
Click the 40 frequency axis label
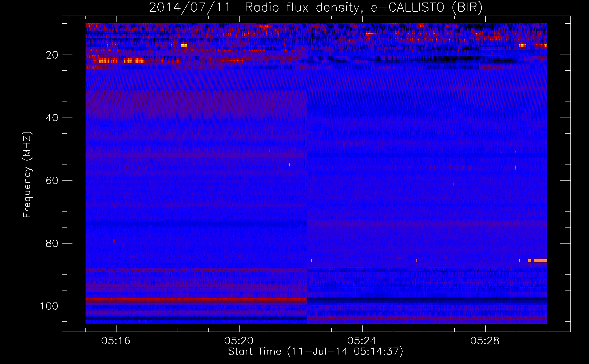coord(52,118)
